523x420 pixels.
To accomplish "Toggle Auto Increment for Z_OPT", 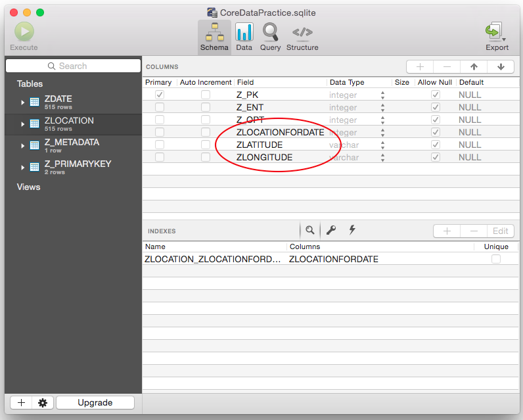I will point(206,120).
